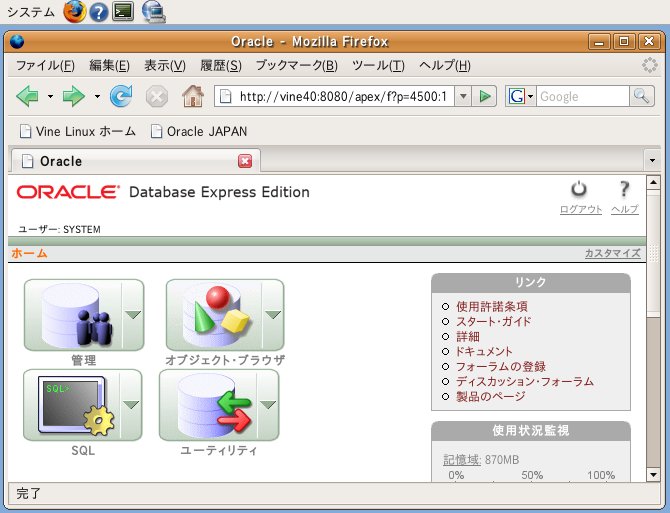The image size is (670, 513).
Task: Open the フォーラムの登録 link
Action: point(501,366)
